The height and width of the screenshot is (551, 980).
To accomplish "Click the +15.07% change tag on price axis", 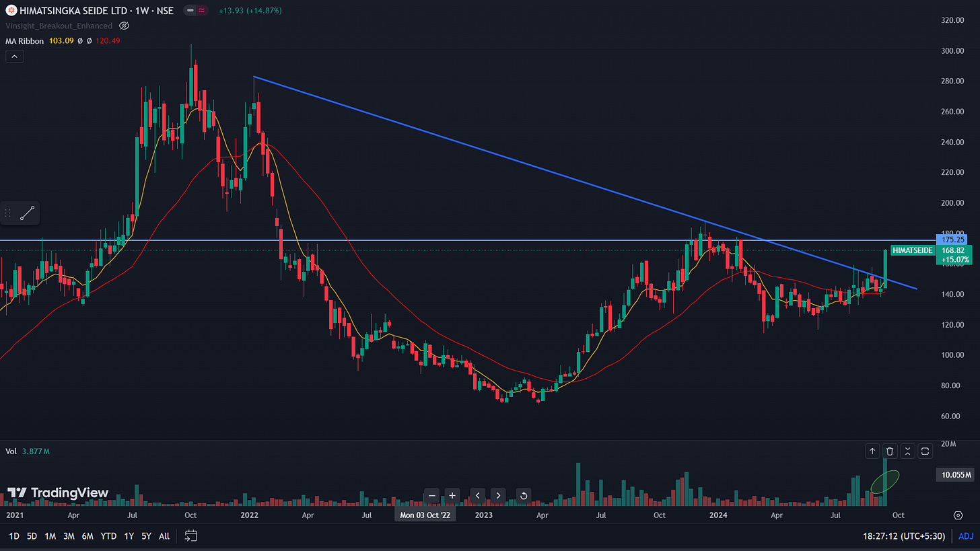I will pyautogui.click(x=954, y=260).
